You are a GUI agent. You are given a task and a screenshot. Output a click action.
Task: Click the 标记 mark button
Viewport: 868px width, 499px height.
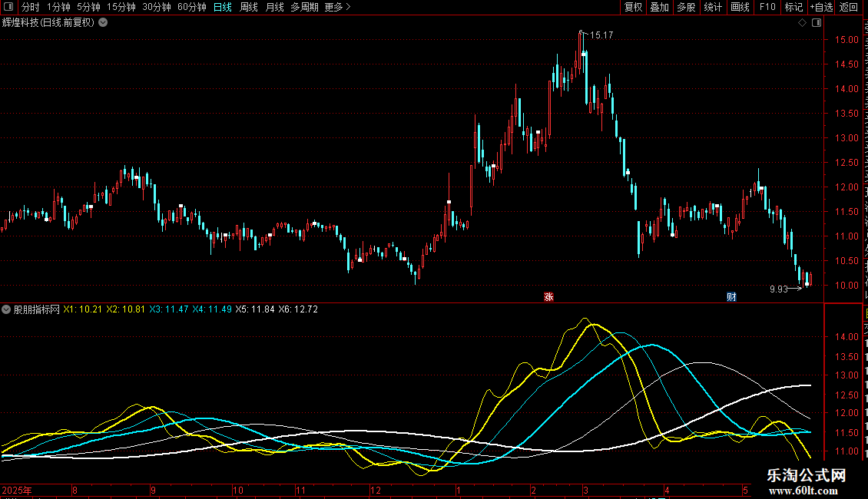click(793, 7)
